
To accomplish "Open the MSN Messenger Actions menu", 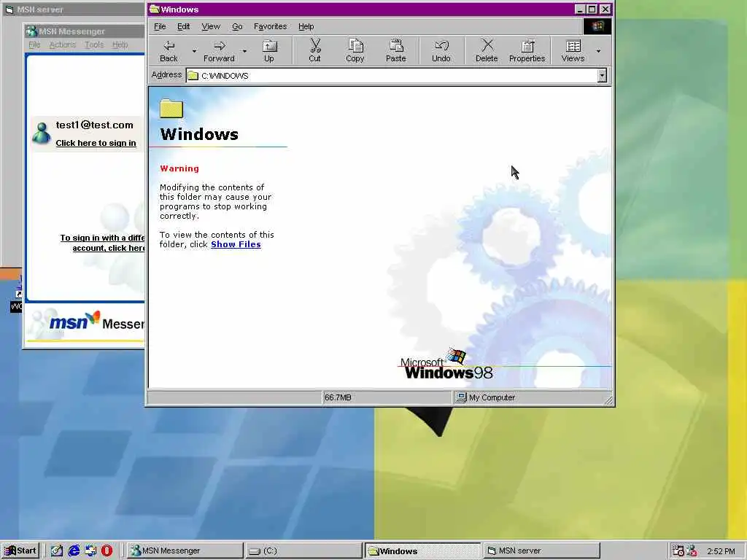I will (x=63, y=44).
